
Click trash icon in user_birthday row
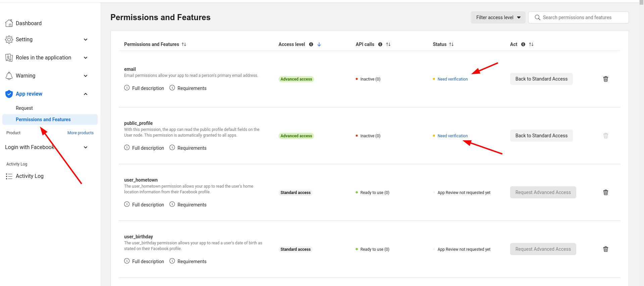click(x=605, y=249)
